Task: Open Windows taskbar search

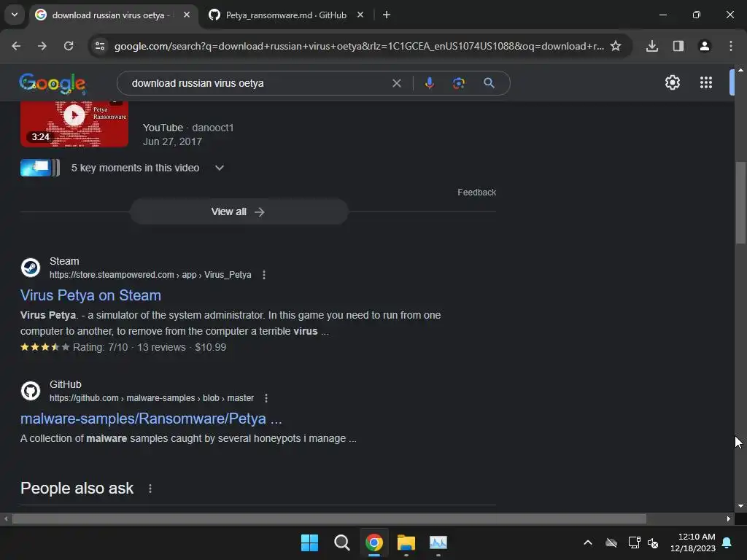Action: tap(341, 542)
